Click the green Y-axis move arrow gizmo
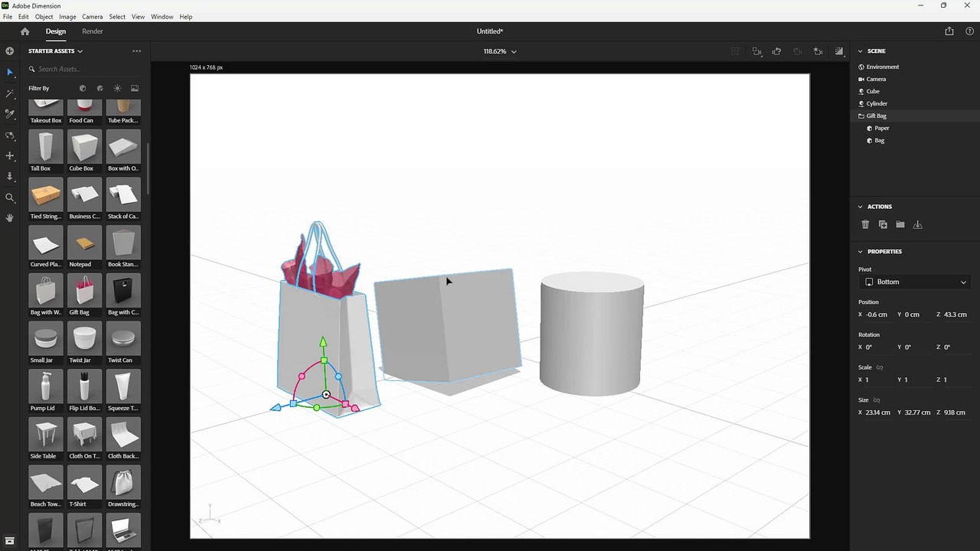The image size is (980, 551). click(323, 342)
